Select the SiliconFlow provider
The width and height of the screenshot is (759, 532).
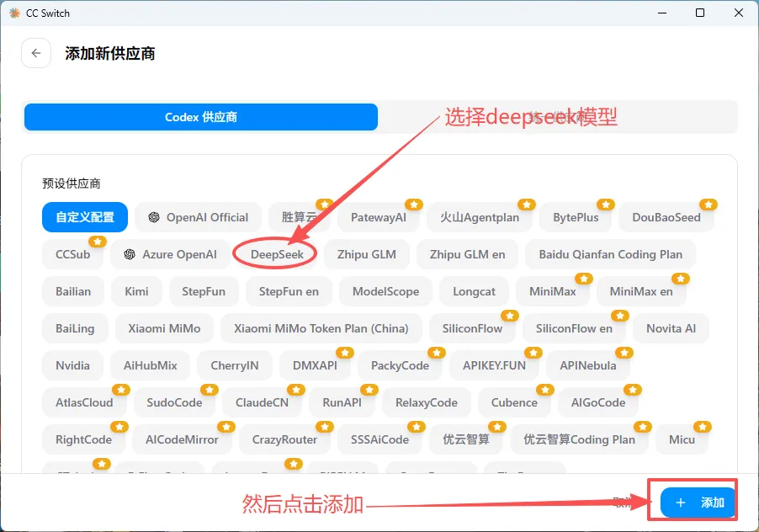[x=472, y=328]
